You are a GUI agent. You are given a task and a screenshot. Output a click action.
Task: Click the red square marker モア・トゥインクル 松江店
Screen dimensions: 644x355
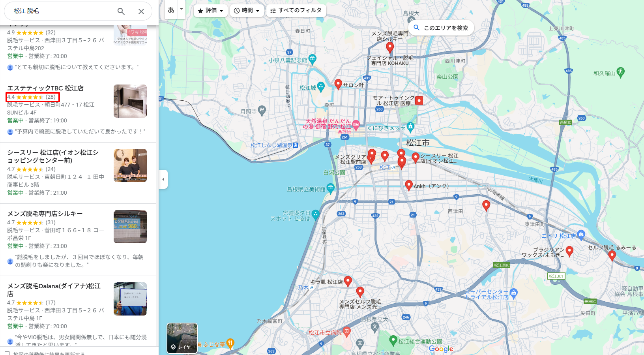[419, 100]
